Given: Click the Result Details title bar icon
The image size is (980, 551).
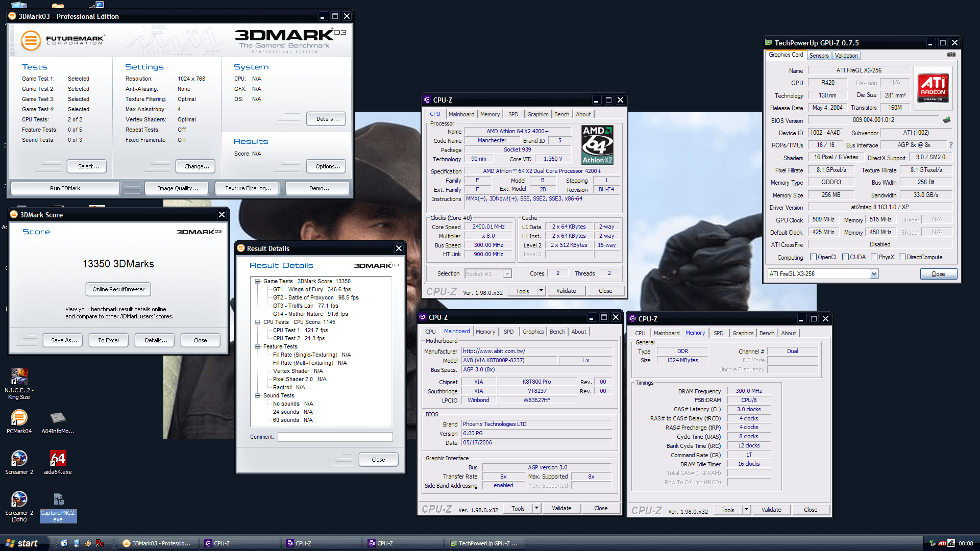Looking at the screenshot, I should [241, 248].
